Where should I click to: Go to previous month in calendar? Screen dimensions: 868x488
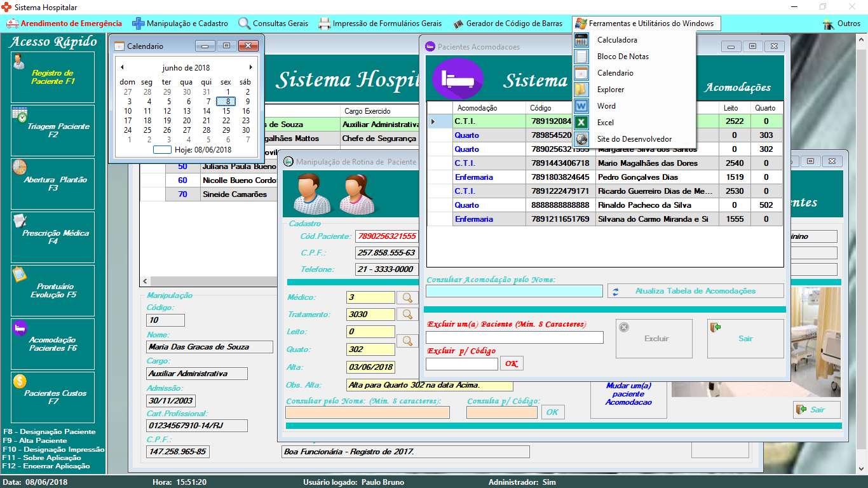(122, 67)
